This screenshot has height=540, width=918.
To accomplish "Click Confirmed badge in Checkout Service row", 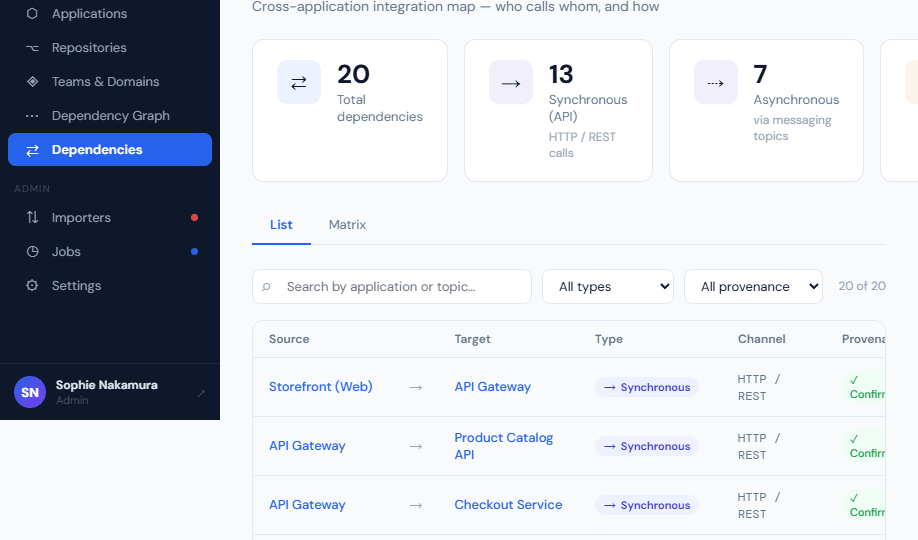I will (x=864, y=504).
